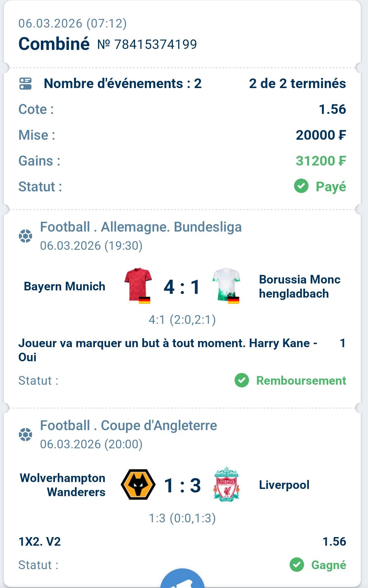Click the green Payé check icon
The width and height of the screenshot is (368, 588).
301,186
